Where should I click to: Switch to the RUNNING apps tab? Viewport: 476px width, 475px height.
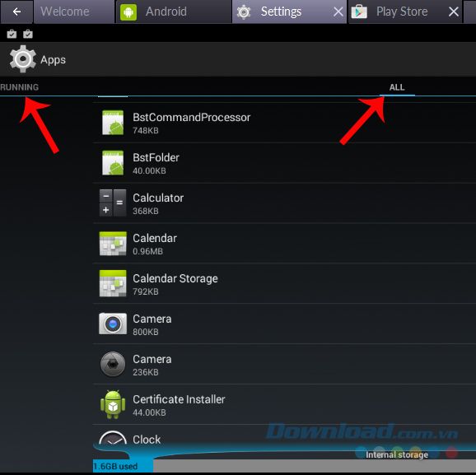[x=20, y=87]
